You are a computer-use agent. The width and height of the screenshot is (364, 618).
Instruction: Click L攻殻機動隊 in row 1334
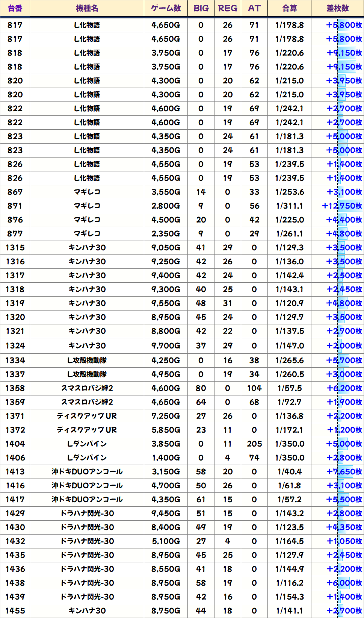(87, 360)
